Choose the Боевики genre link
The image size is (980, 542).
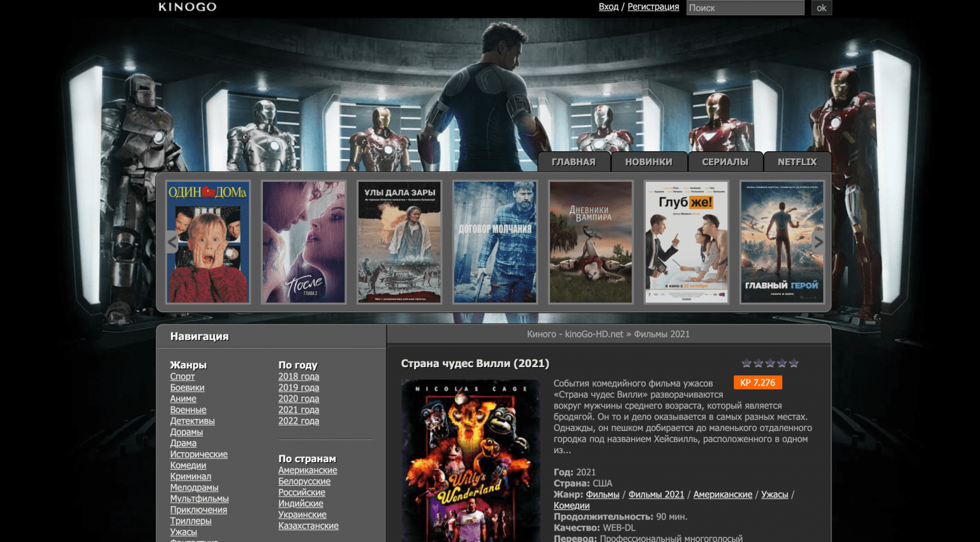point(187,388)
